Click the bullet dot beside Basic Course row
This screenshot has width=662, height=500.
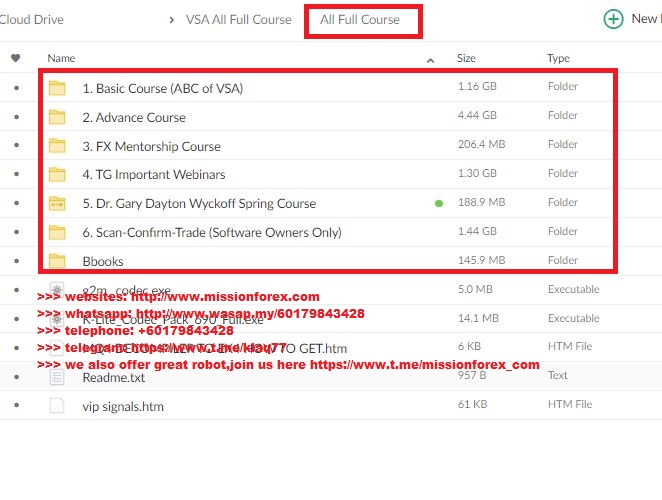16,88
